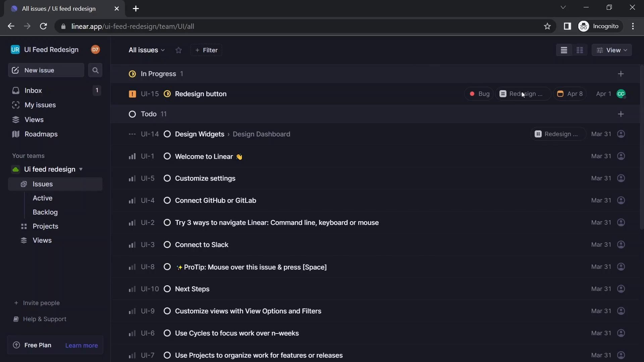Click the urgent priority icon on UI-15
Image resolution: width=644 pixels, height=362 pixels.
pyautogui.click(x=132, y=94)
